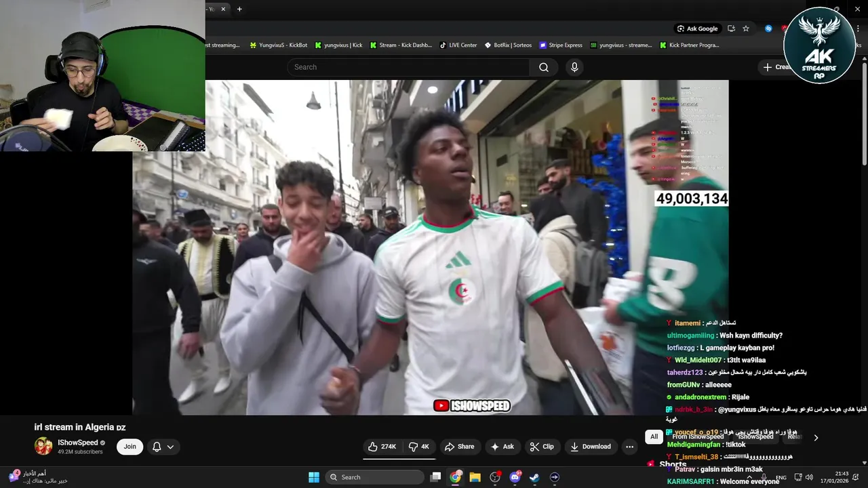
Task: Open the volume icon in system tray
Action: pos(809,477)
